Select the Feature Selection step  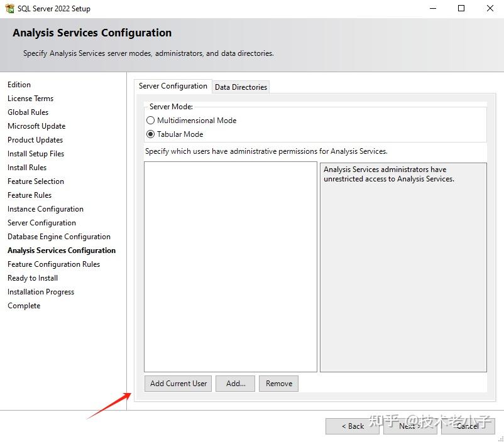click(x=36, y=181)
